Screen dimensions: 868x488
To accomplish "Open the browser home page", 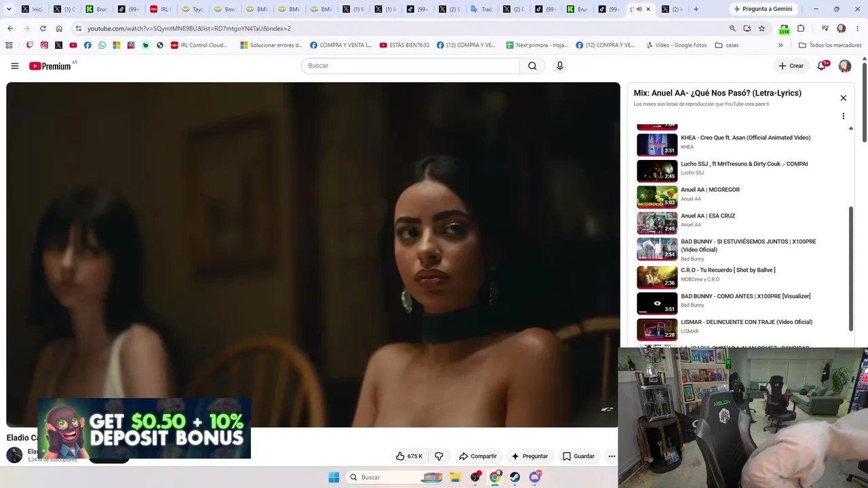I will point(59,28).
